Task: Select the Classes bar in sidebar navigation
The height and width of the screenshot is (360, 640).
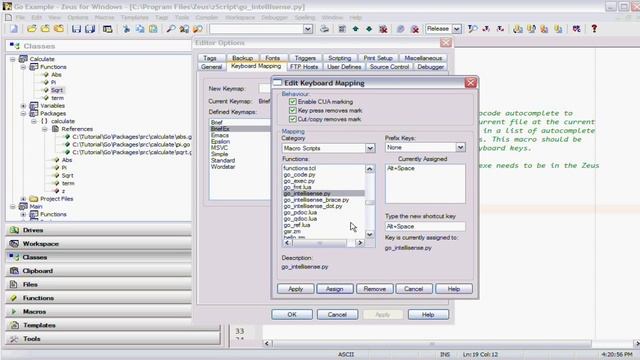Action: tap(98, 257)
